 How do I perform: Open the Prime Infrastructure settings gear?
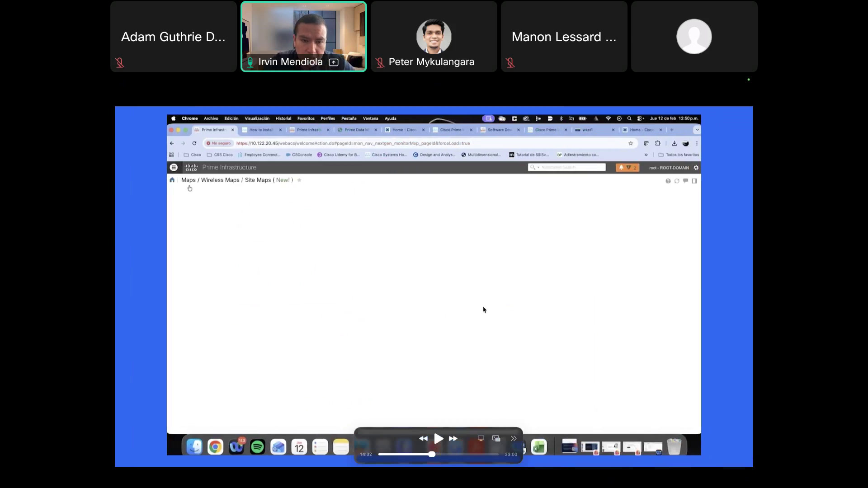pyautogui.click(x=696, y=168)
